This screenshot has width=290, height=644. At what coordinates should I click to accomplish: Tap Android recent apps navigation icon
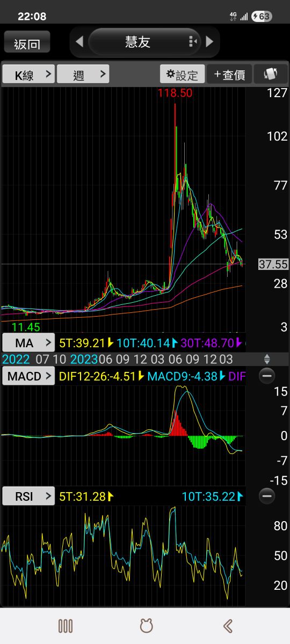coord(66,626)
